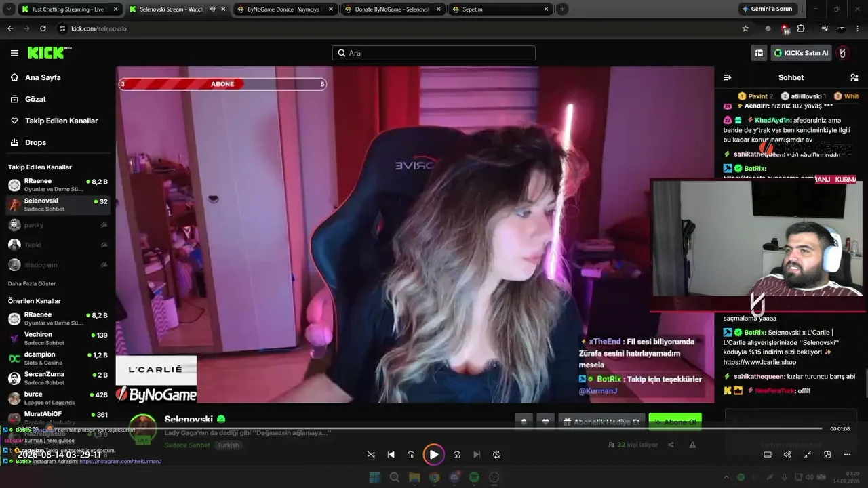Mute the Selenovski Stream tab audio
868x488 pixels.
(x=213, y=9)
